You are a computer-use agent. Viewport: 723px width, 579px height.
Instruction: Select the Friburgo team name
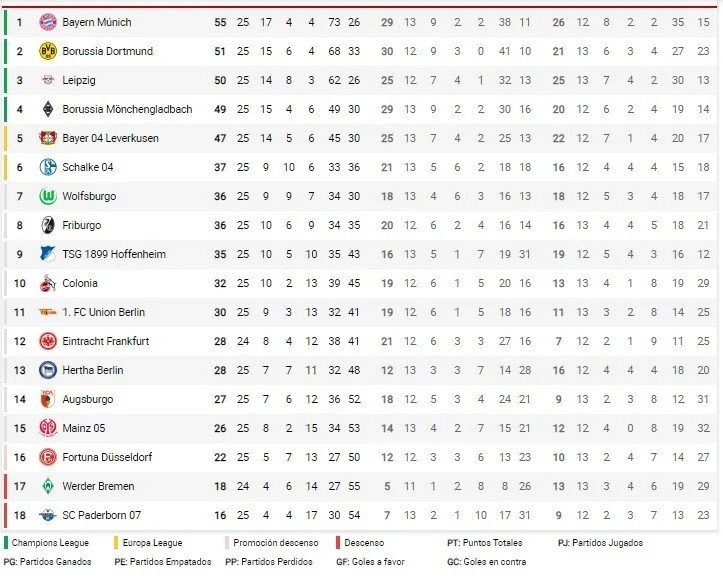click(x=82, y=225)
